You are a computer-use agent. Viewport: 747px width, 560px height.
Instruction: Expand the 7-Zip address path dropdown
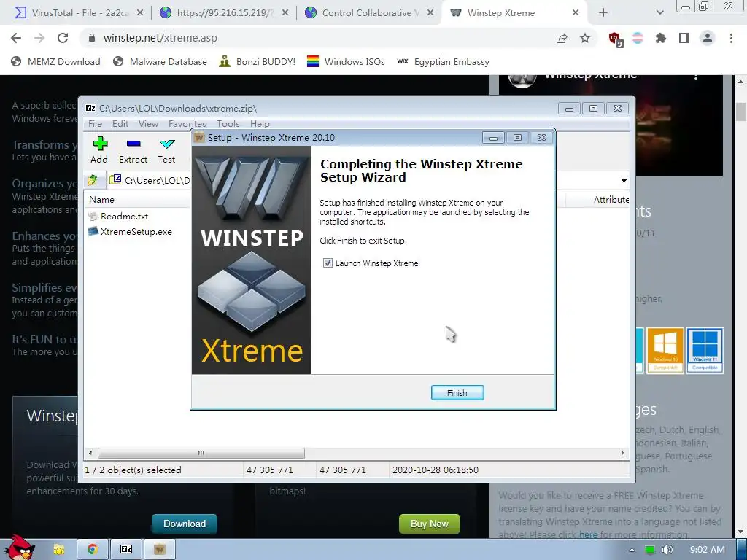[x=624, y=181]
